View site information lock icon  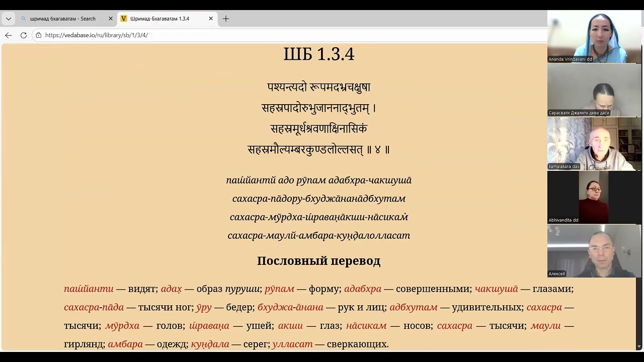pyautogui.click(x=38, y=35)
